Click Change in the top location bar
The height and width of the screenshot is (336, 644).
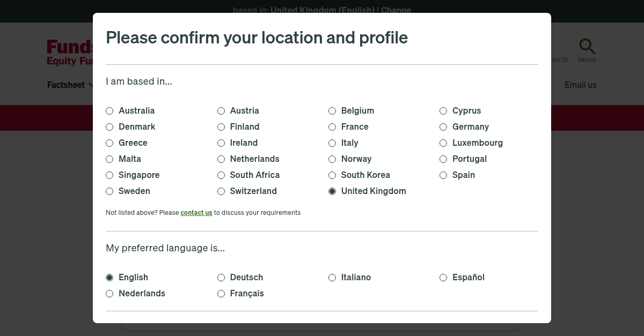point(396,10)
